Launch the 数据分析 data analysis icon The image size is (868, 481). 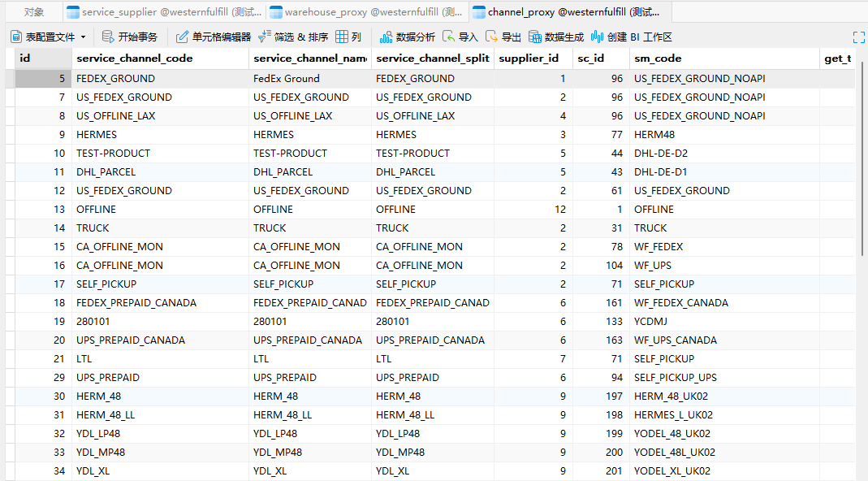click(386, 37)
